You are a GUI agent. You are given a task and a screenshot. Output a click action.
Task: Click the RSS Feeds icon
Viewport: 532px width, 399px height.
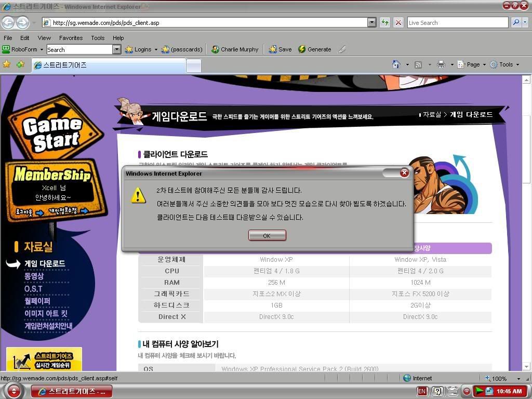pos(418,64)
